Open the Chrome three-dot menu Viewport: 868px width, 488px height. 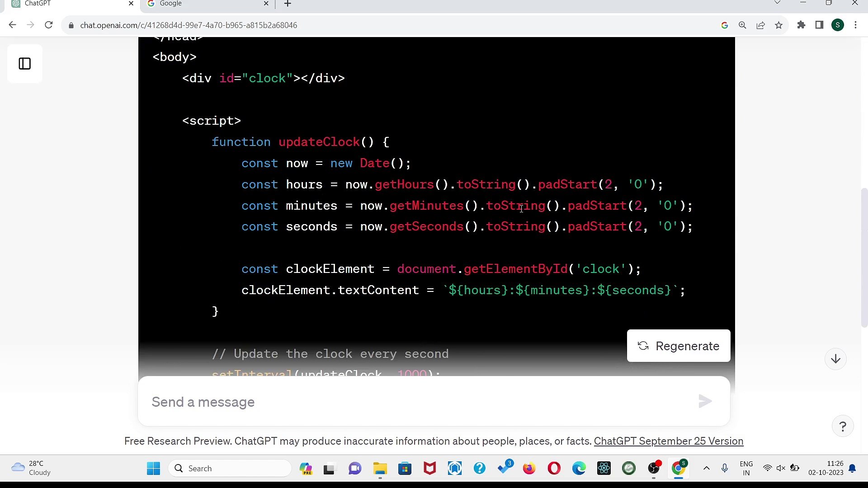pyautogui.click(x=856, y=25)
